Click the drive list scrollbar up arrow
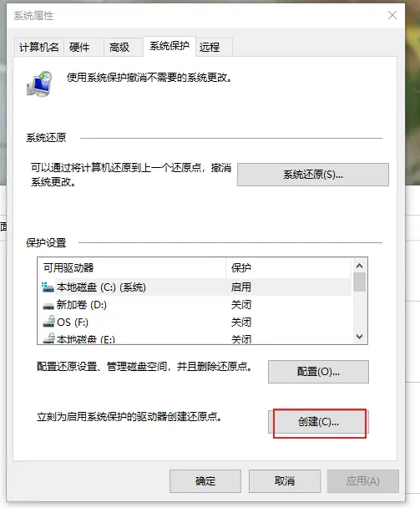Image resolution: width=420 pixels, height=508 pixels. click(x=359, y=266)
